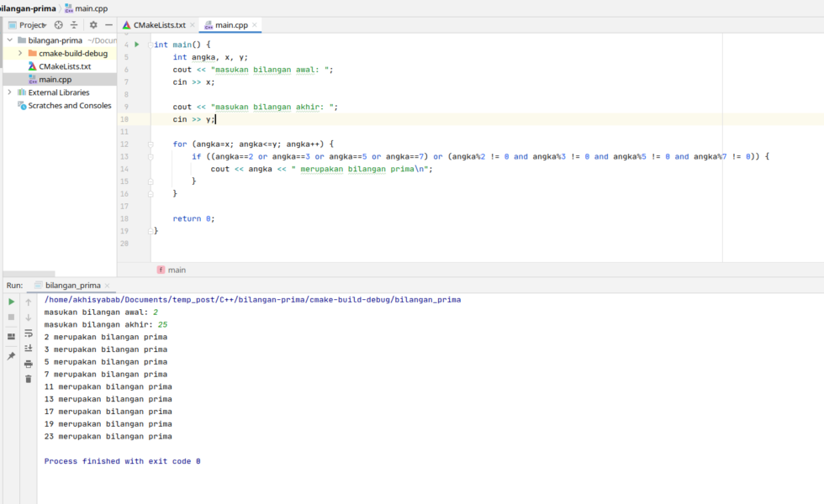
Task: Click the gutter run arrow beside main()
Action: [x=136, y=45]
